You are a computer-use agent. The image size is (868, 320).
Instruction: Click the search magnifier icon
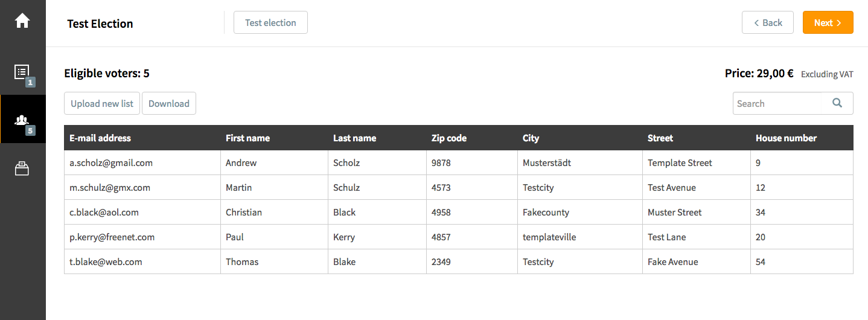837,103
